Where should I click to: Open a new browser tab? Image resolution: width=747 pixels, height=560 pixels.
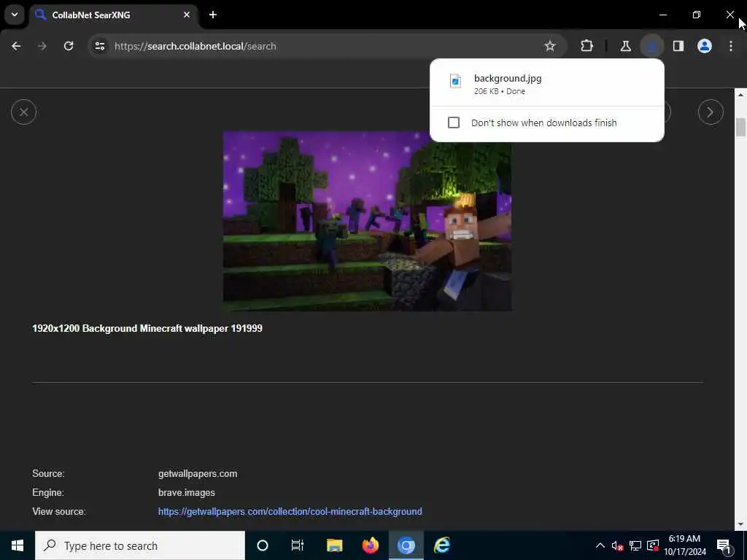click(213, 15)
